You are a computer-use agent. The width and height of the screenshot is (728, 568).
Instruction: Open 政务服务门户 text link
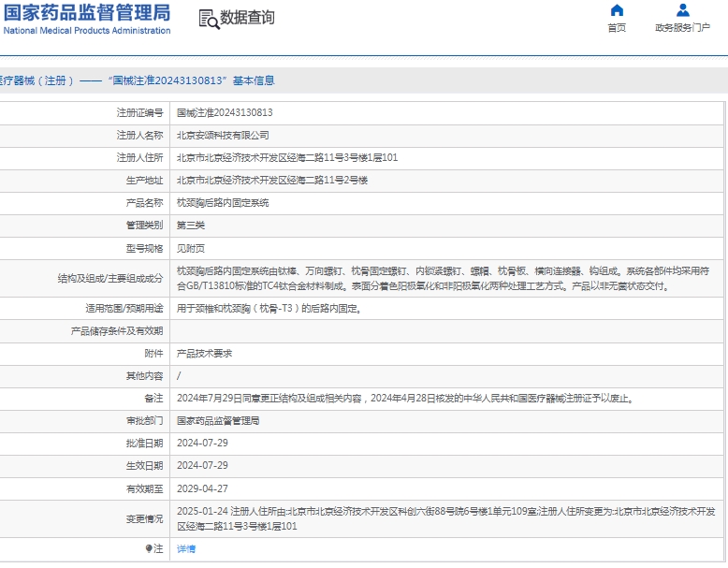point(682,28)
